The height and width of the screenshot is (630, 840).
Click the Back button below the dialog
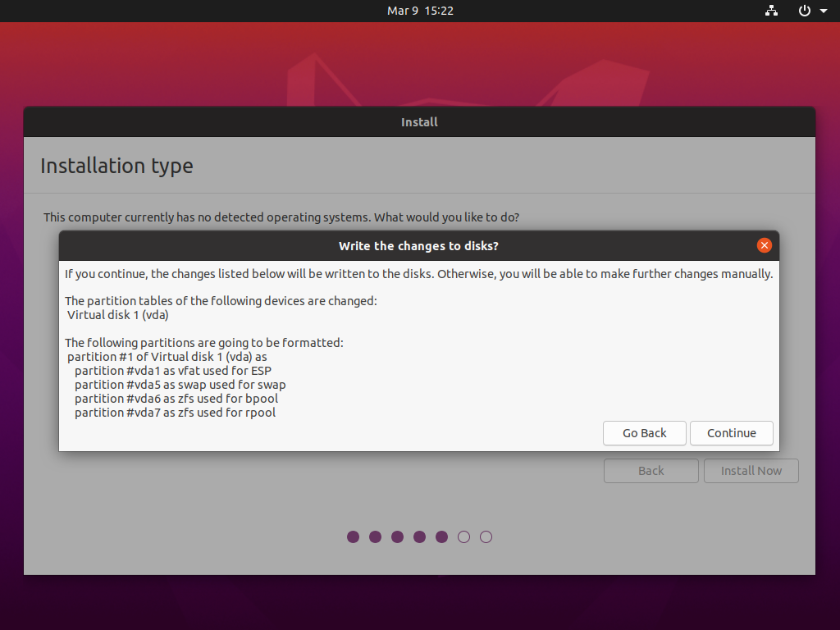[651, 470]
